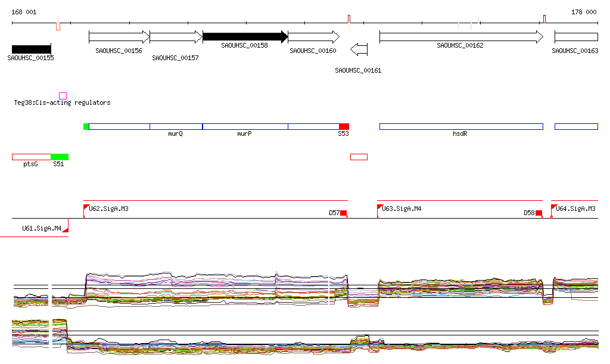
Task: Click the U62.SigA.M3 promoter flag
Action: point(86,207)
